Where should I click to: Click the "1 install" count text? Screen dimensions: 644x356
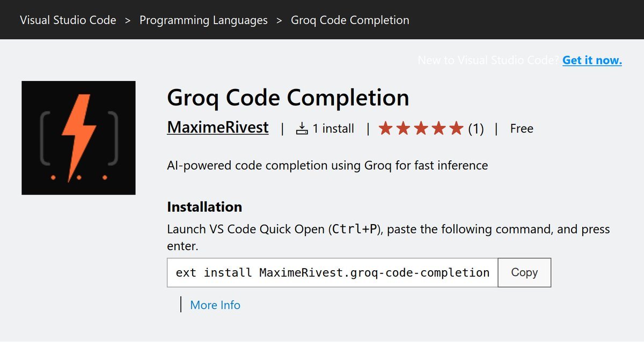tap(333, 129)
